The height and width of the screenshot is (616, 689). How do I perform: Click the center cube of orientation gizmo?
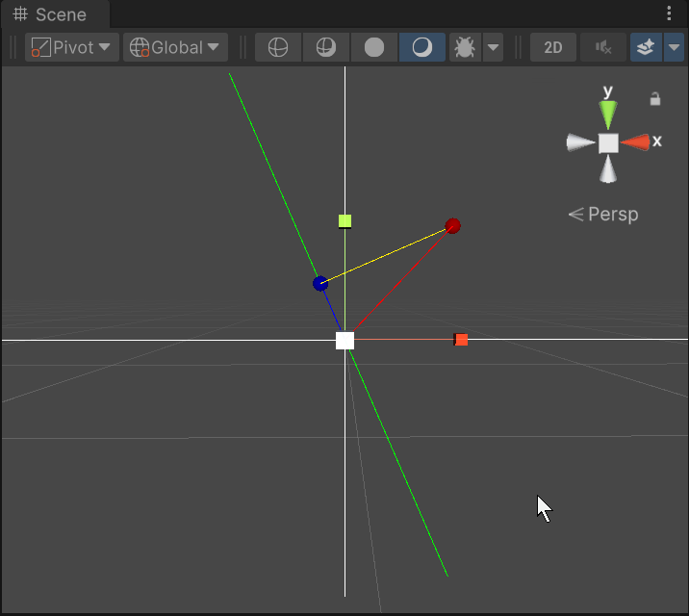point(608,143)
